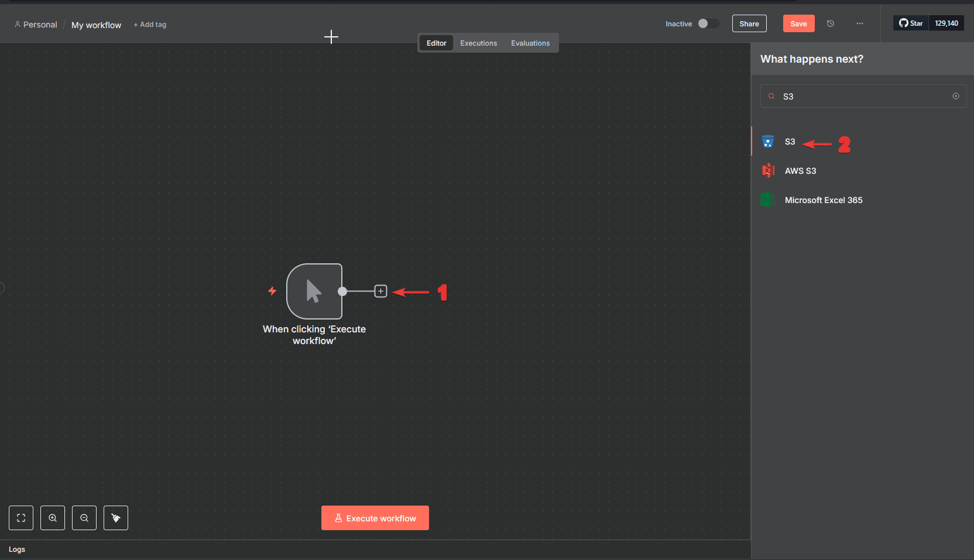The image size is (974, 560).
Task: Choose the AWS S3 node
Action: (800, 171)
